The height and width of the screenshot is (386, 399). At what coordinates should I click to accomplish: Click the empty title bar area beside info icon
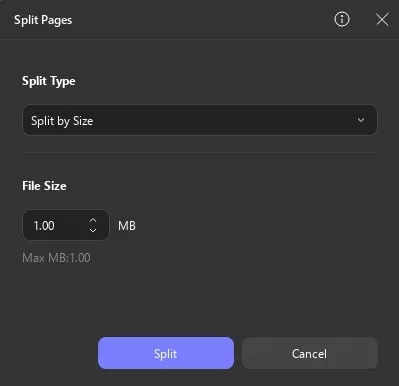[x=200, y=19]
